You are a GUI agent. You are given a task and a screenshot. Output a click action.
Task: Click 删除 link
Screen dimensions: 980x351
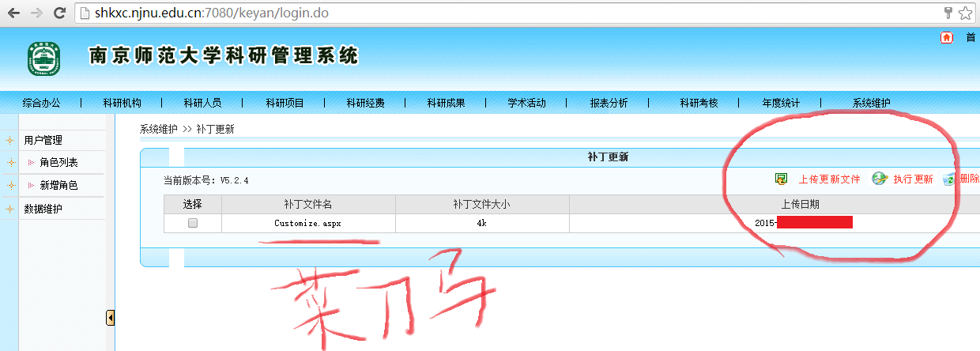(x=969, y=179)
